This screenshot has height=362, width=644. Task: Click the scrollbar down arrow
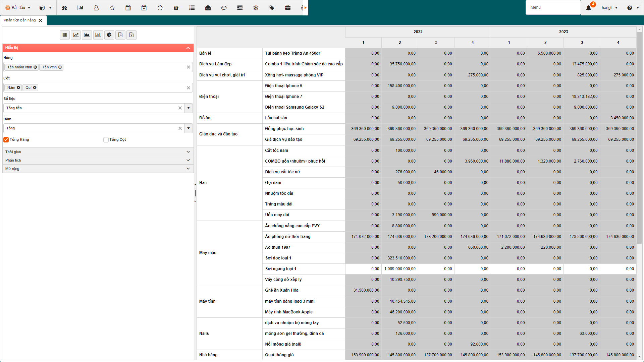(639, 357)
